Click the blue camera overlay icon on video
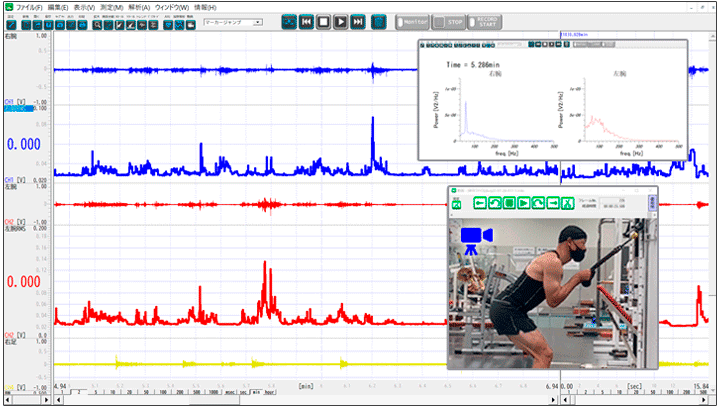This screenshot has width=720, height=407. point(476,241)
